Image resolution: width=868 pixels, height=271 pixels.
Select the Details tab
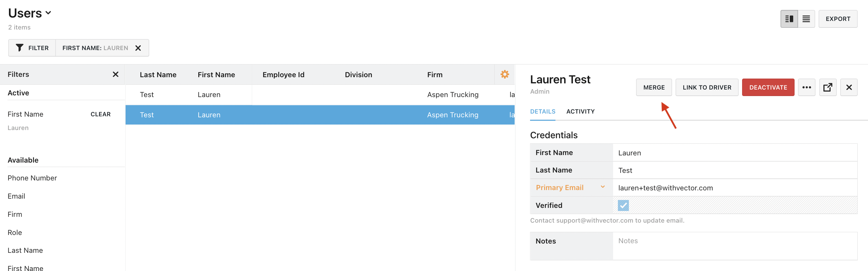coord(542,111)
